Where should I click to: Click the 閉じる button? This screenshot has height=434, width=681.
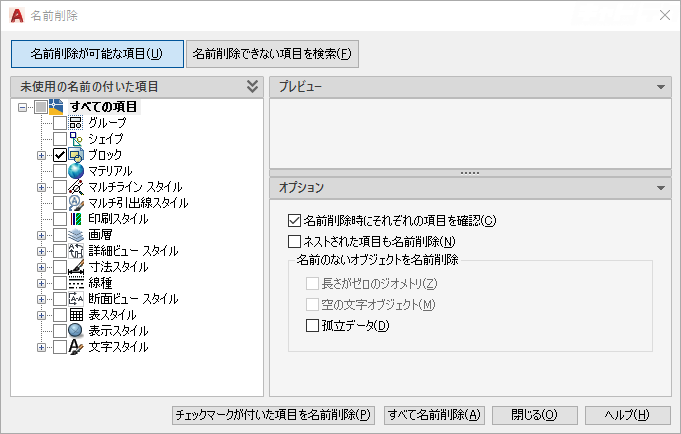point(535,415)
